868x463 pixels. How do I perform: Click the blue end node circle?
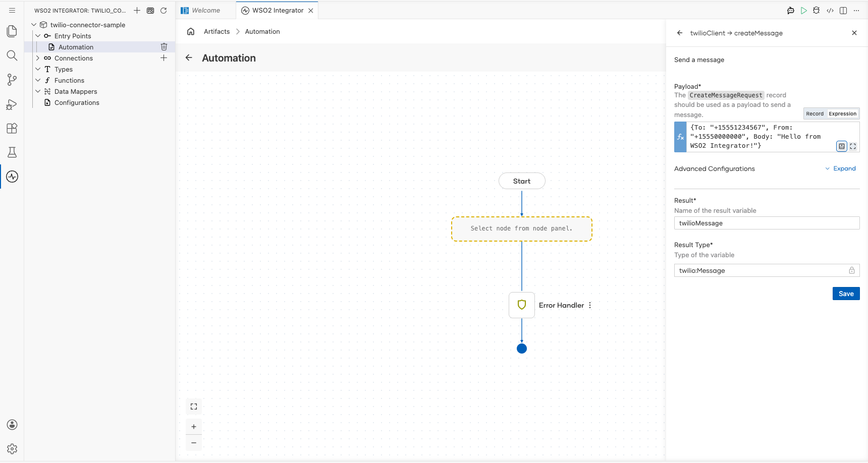[x=522, y=349]
